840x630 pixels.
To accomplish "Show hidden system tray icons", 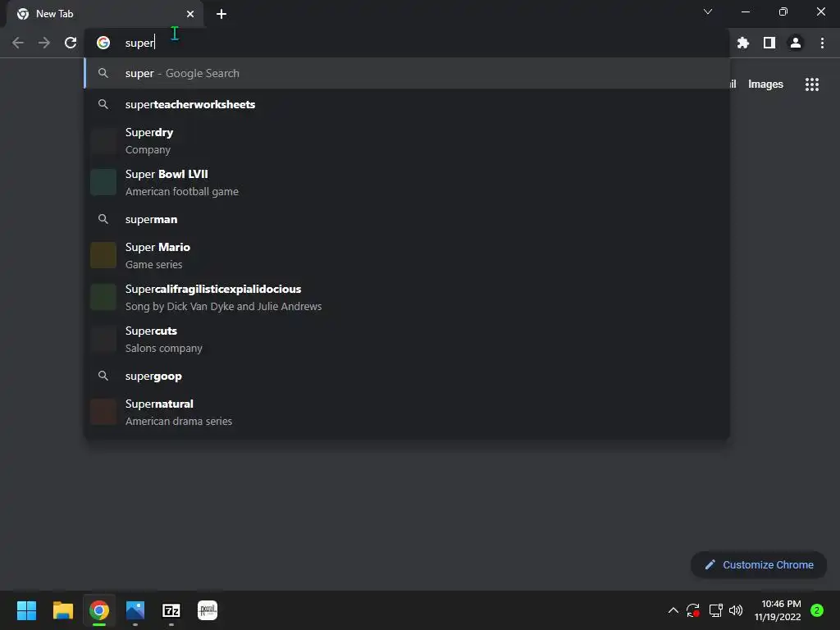I will point(673,610).
